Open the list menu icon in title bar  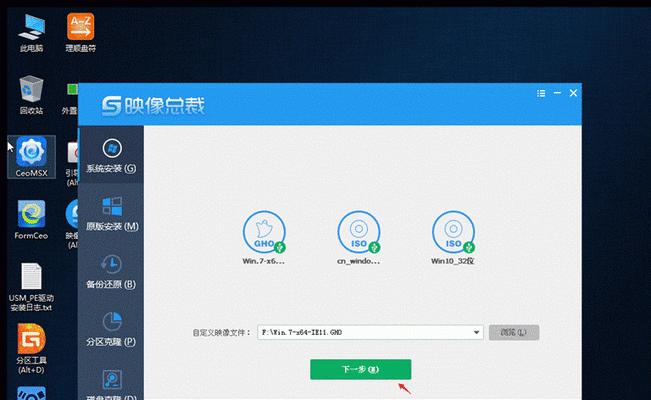click(541, 93)
